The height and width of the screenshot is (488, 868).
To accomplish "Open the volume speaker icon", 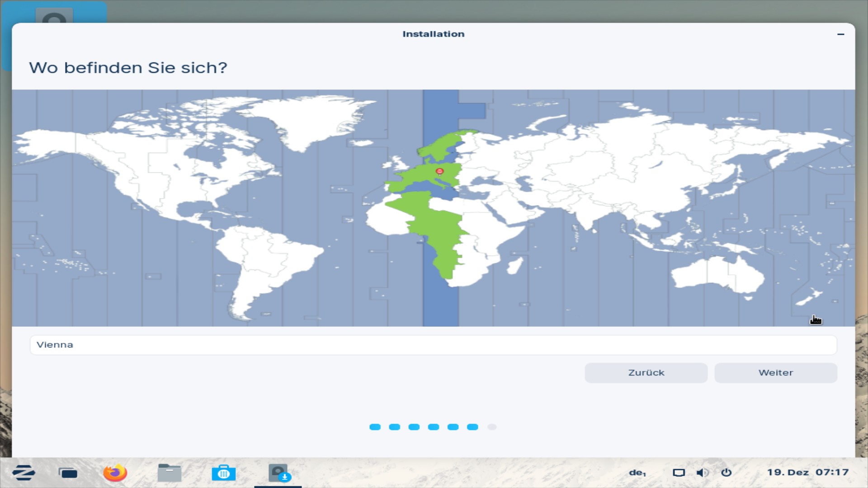I will pos(702,473).
